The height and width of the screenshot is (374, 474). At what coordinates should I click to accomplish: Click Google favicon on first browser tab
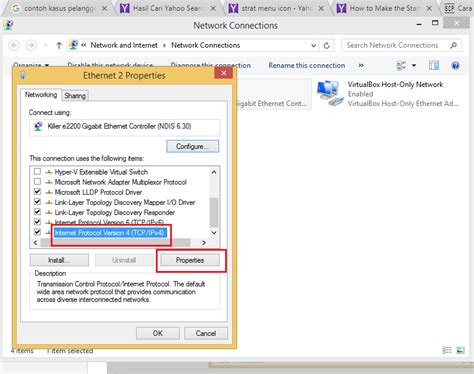[x=16, y=8]
